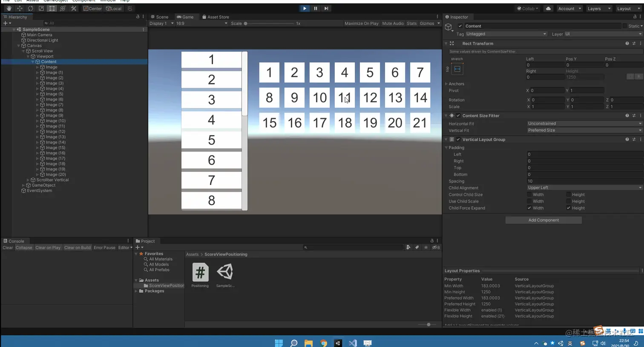The image size is (644, 347).
Task: Open the Child Alignment dropdown
Action: point(584,188)
